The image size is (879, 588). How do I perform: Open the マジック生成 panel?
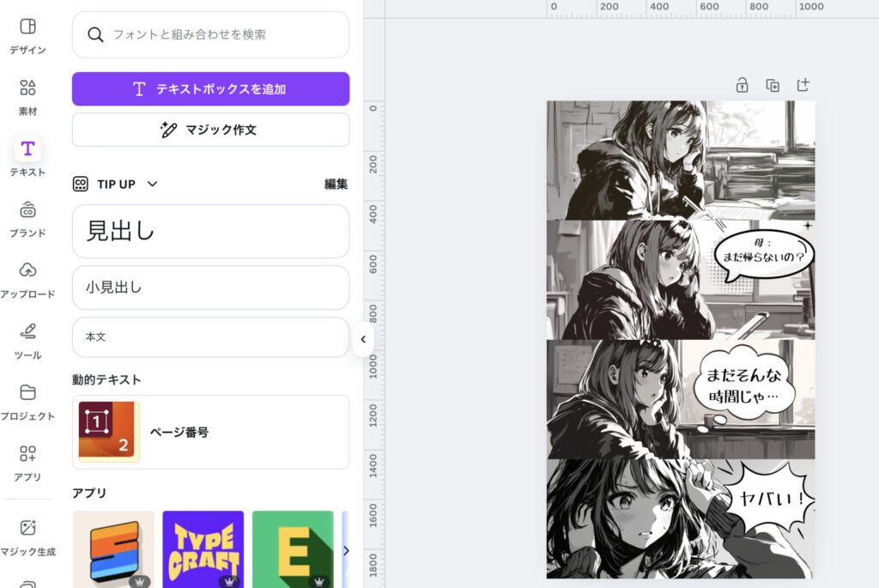point(27,536)
